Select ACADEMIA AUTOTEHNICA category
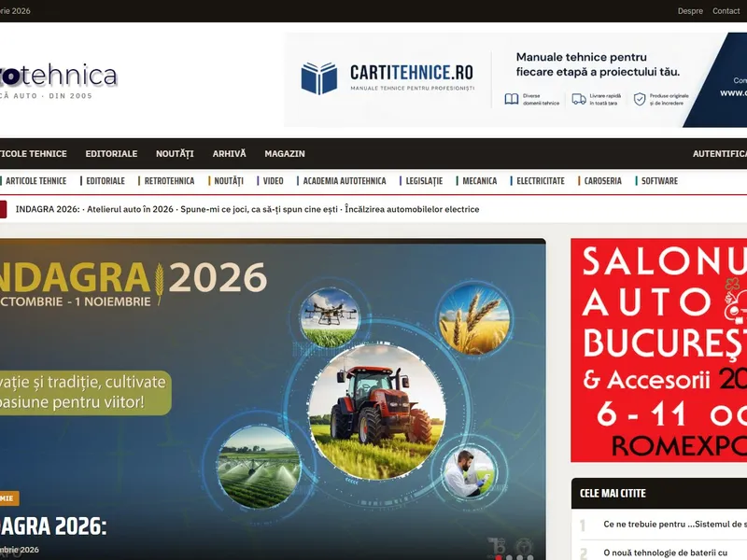Screen dimensions: 747x560 coord(345,181)
